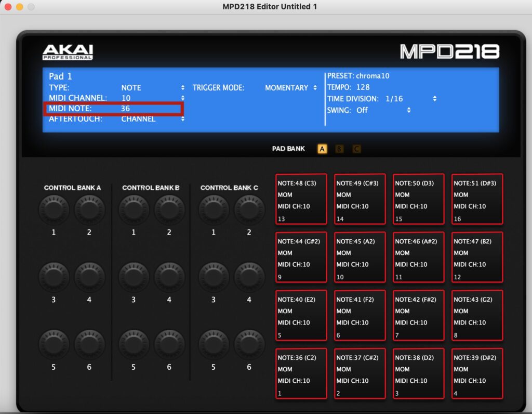Select pad 14 with NOTE:49 (C#3)

coord(360,199)
